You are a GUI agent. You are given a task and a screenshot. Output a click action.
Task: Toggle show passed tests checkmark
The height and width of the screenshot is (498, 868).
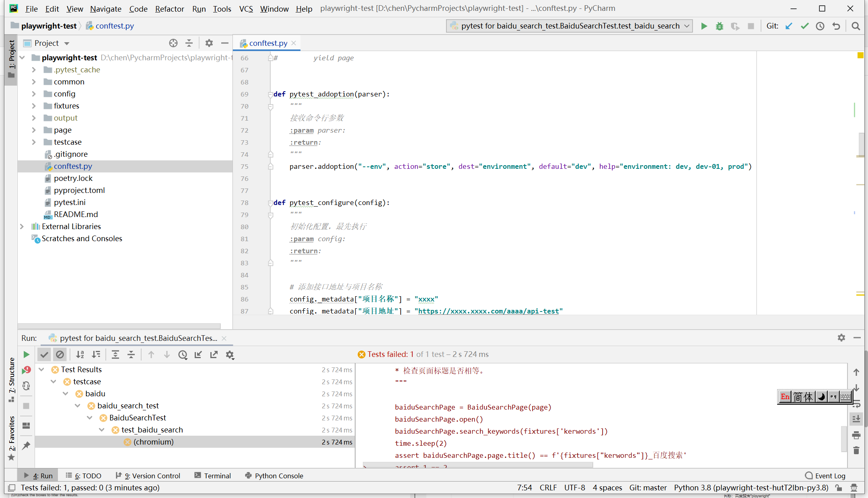click(x=44, y=355)
